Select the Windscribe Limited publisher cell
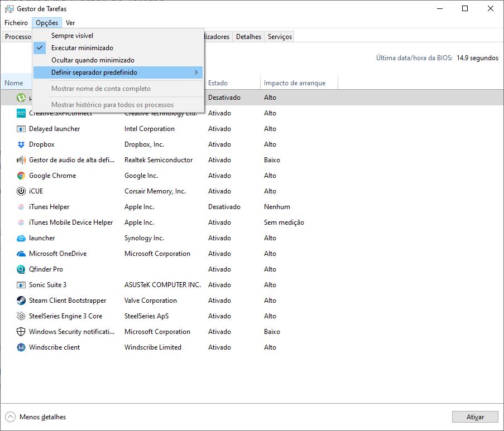The height and width of the screenshot is (431, 504). pos(153,347)
